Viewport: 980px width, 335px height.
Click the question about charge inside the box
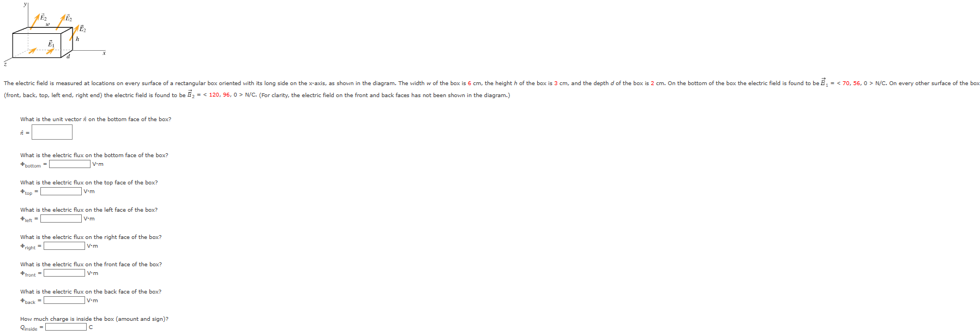click(94, 319)
